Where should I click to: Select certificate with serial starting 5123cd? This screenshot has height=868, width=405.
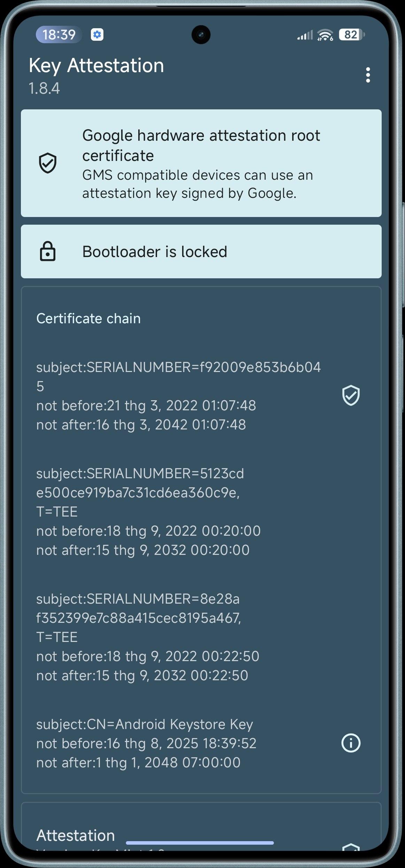(149, 512)
